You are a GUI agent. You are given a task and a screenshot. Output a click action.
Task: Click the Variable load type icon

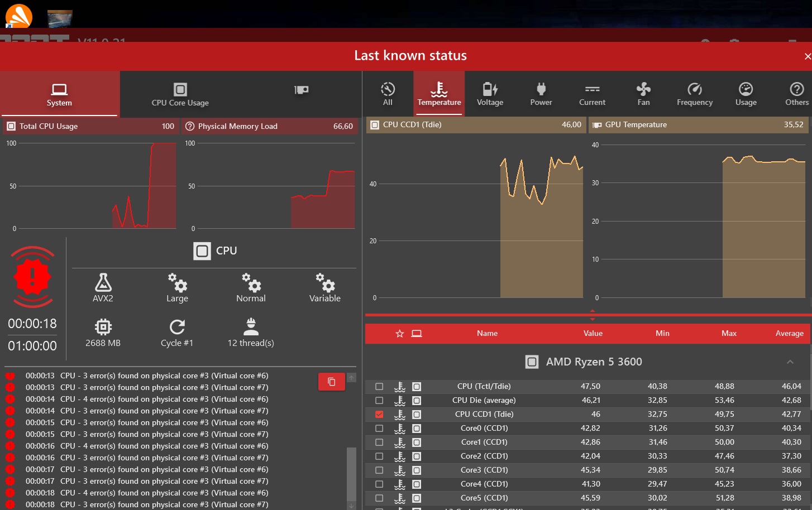click(x=325, y=282)
